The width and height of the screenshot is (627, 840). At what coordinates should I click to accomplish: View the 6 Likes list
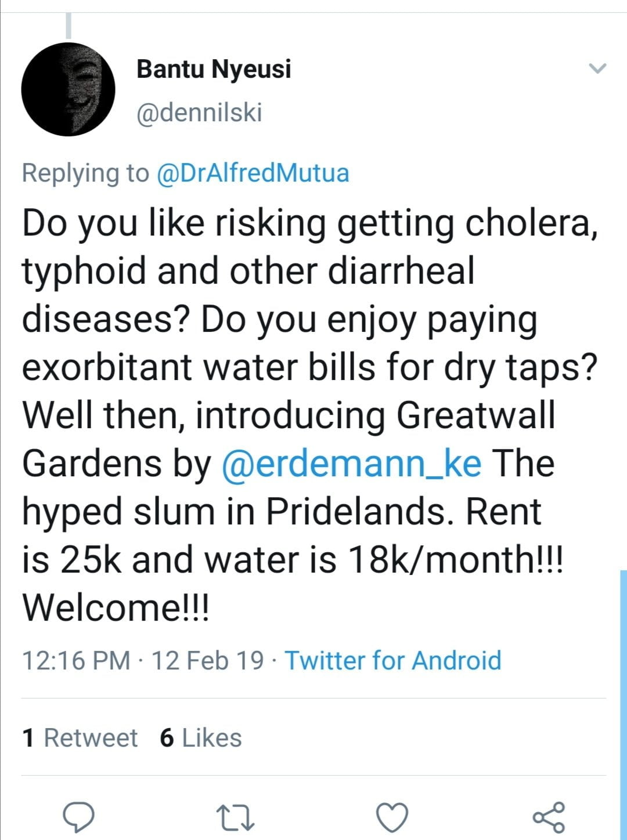(201, 738)
